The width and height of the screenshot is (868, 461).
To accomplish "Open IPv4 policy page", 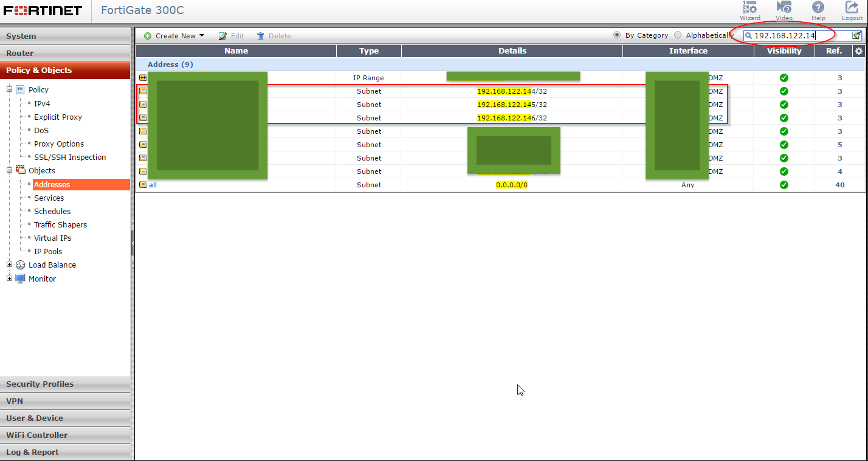I will click(42, 103).
